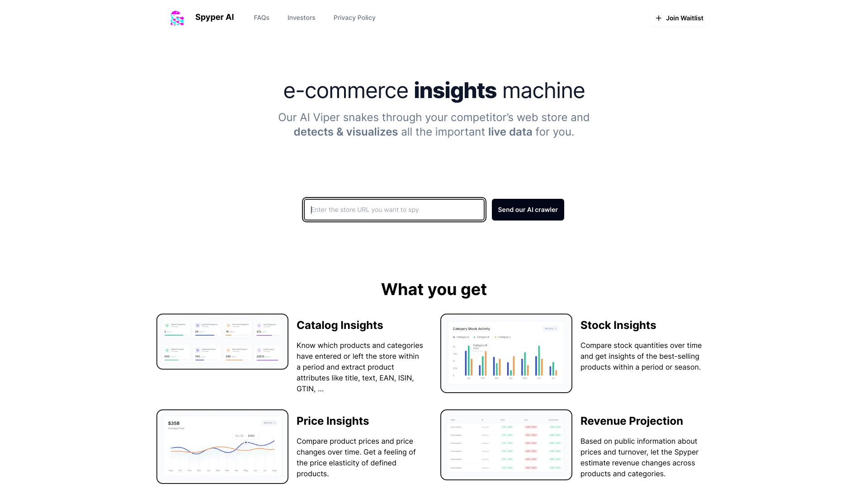Click the plus icon next to Join Waitlist
Viewport: 868px width, 488px height.
(658, 18)
